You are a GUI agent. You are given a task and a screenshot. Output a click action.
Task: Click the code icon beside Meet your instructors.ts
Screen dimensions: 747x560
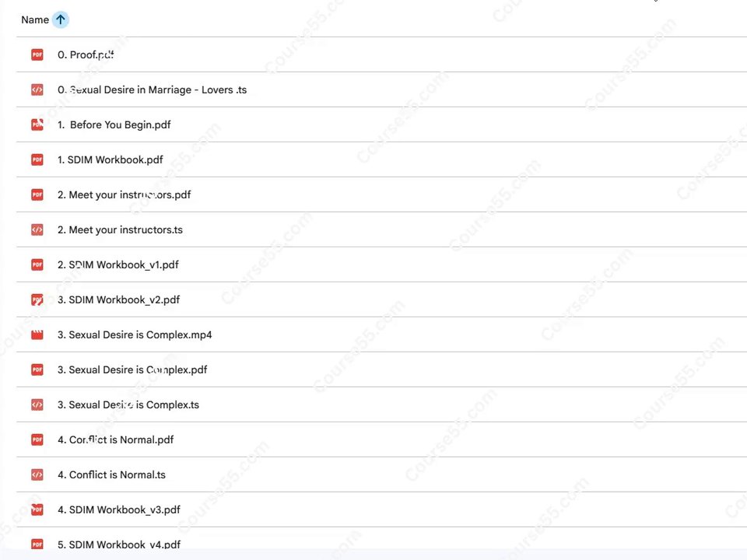pos(37,229)
